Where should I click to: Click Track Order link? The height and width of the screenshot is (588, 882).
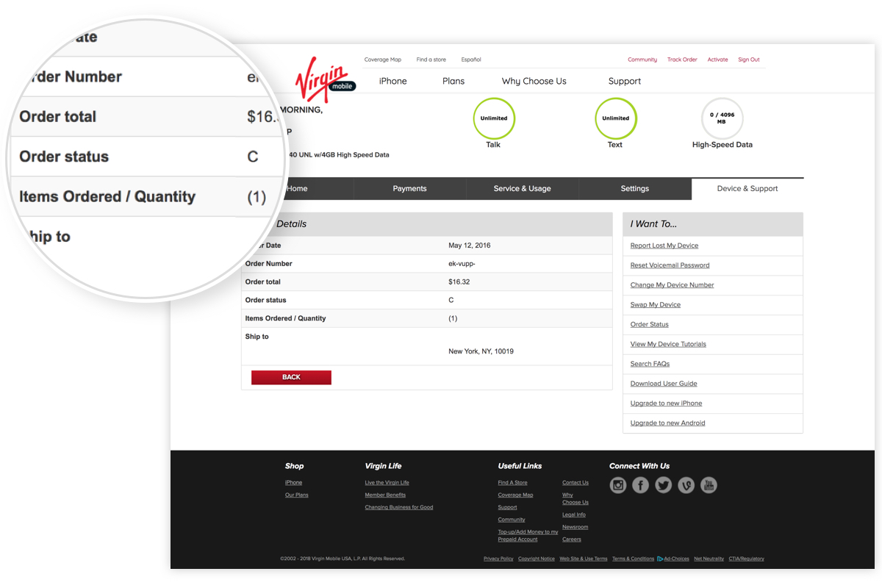click(x=682, y=60)
